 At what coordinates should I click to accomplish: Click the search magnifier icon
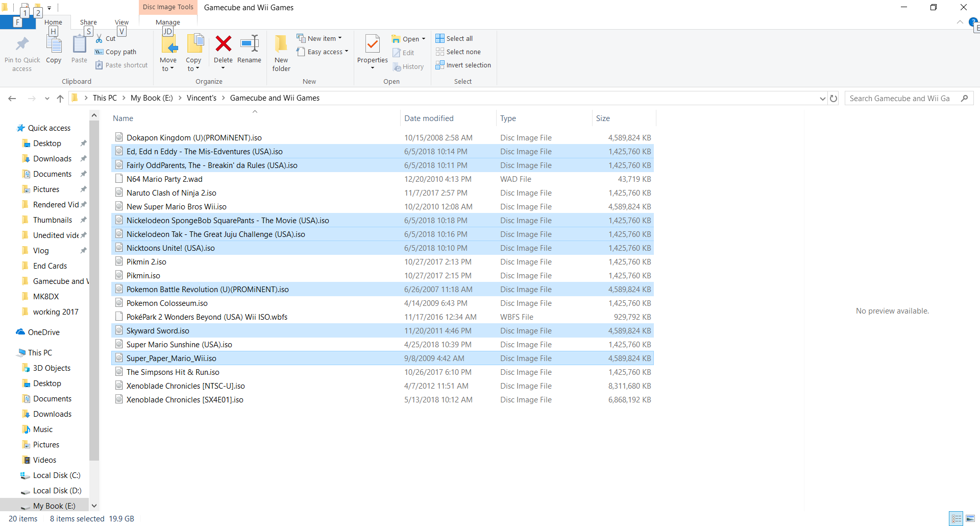coord(964,98)
